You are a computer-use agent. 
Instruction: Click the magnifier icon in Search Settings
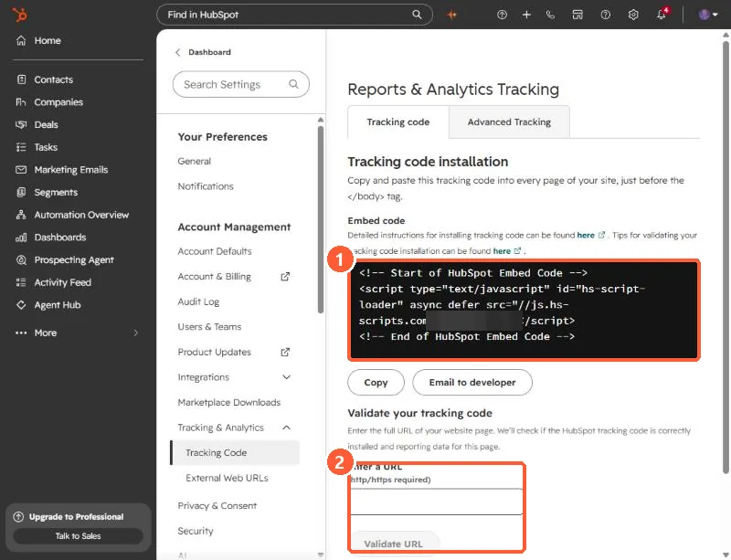pos(293,84)
